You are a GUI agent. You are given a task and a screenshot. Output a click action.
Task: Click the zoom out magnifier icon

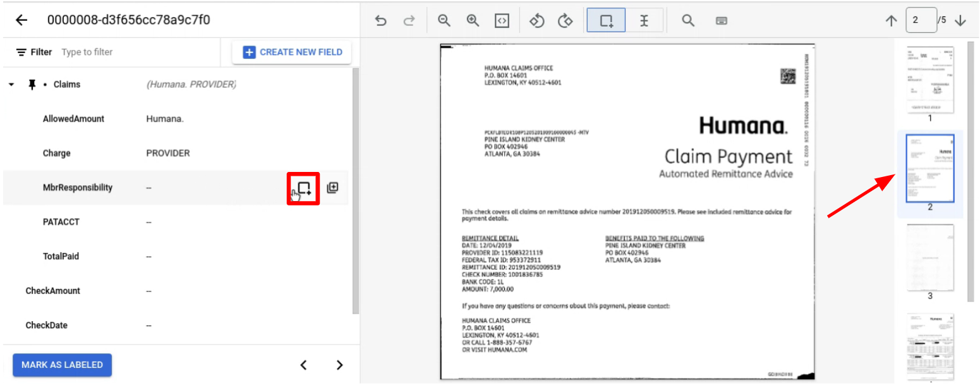click(444, 20)
